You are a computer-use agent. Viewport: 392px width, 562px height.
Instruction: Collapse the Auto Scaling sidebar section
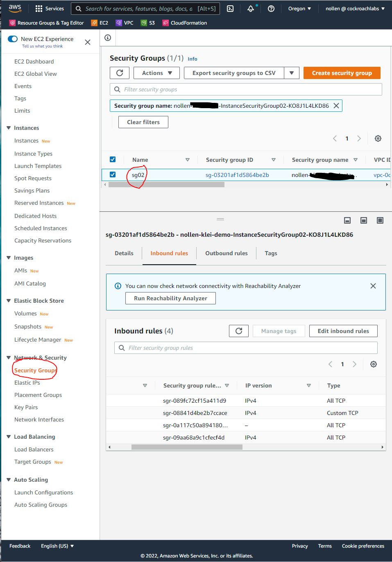click(x=9, y=480)
